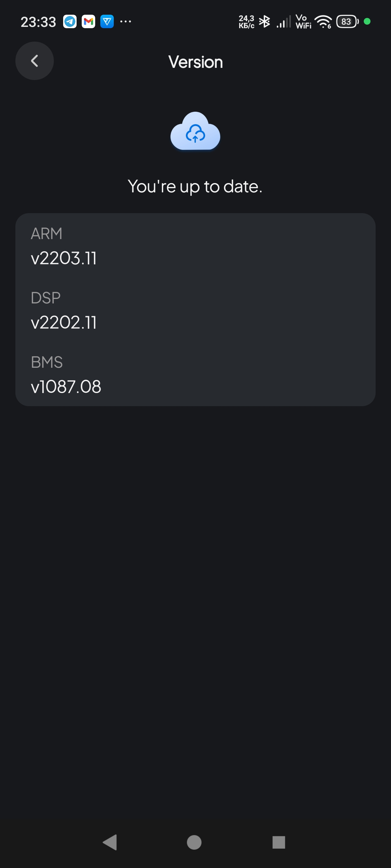The width and height of the screenshot is (391, 868).
Task: Tap the VoWiFi status indicator
Action: tap(303, 22)
